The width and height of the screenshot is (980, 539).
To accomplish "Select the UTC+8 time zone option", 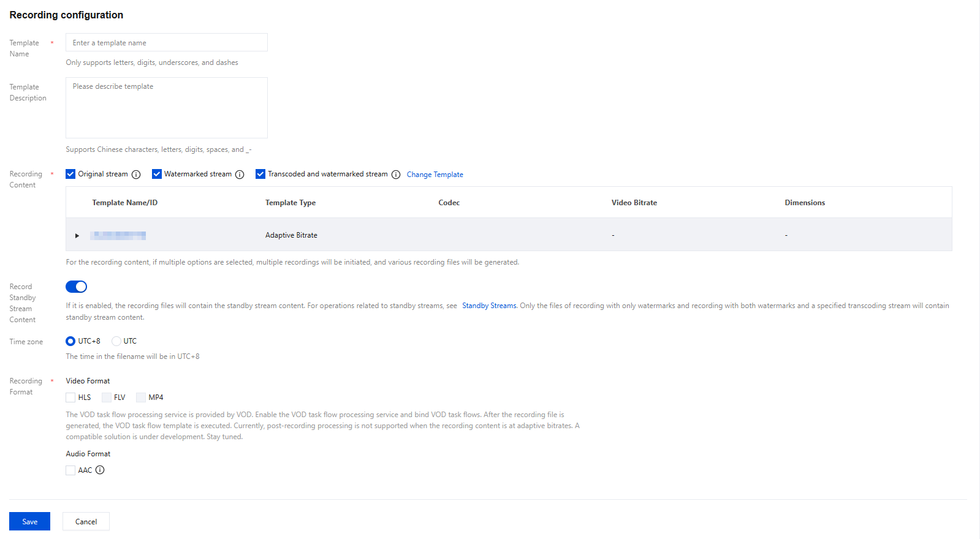I will pos(70,341).
